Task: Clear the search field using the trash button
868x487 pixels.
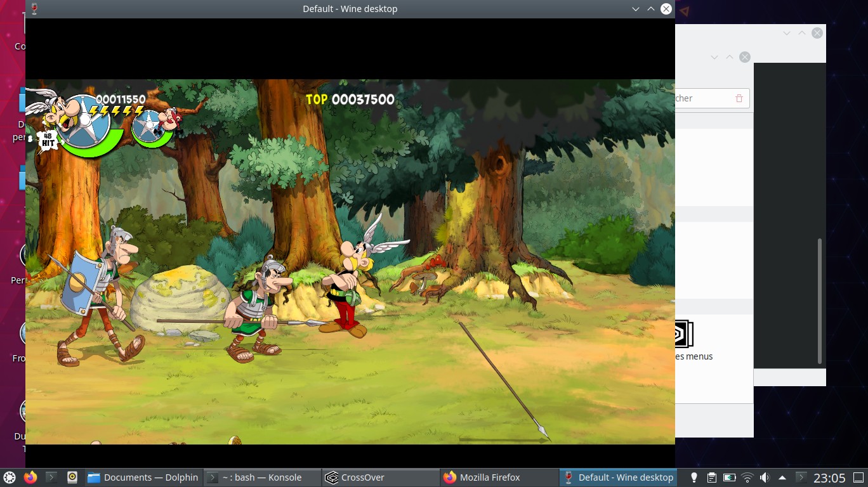Action: click(739, 98)
